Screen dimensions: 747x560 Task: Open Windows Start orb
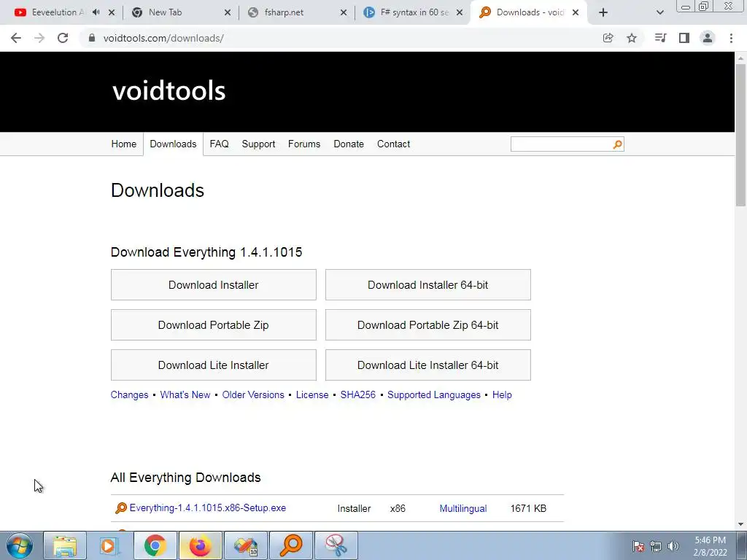pyautogui.click(x=20, y=545)
